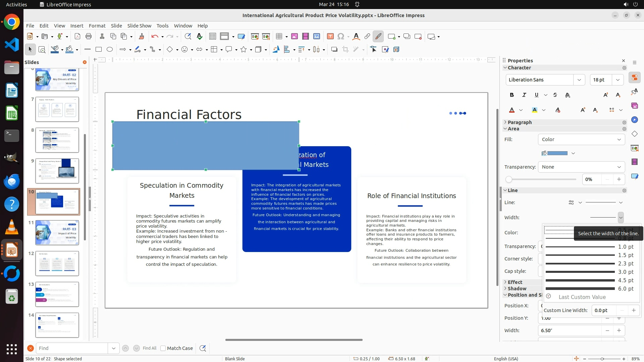Open the Slide Show menu

[139, 26]
